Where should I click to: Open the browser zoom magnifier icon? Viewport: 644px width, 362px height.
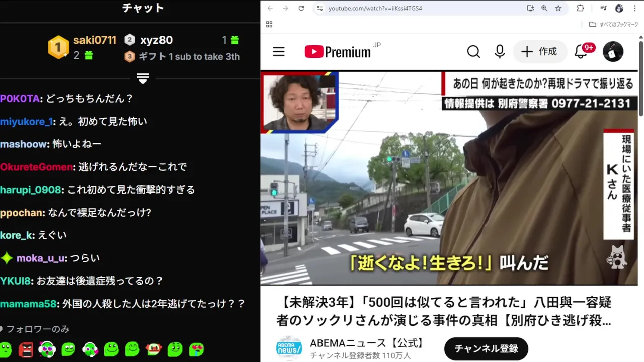tap(544, 8)
